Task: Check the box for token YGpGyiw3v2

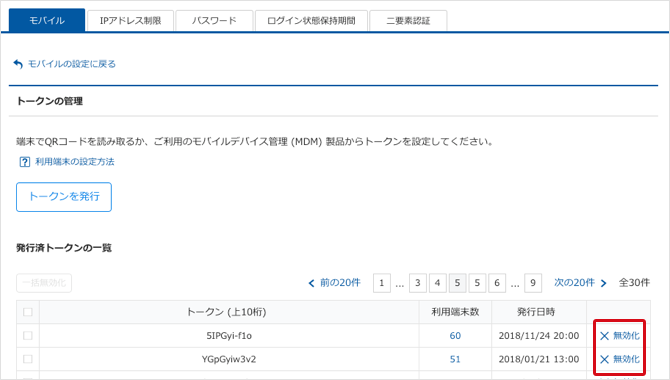Action: tap(28, 359)
